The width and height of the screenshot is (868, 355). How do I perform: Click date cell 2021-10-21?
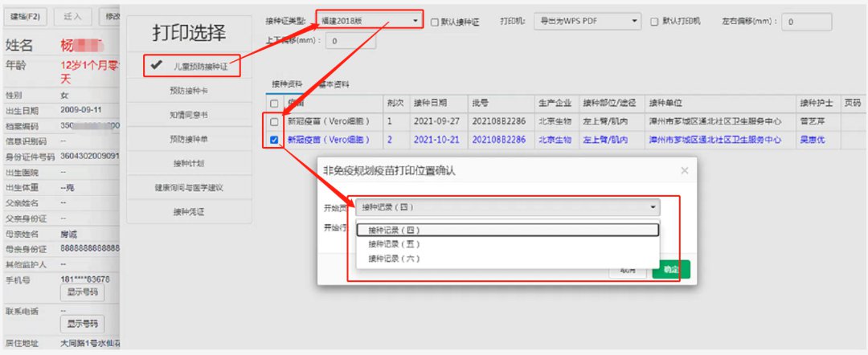click(436, 140)
